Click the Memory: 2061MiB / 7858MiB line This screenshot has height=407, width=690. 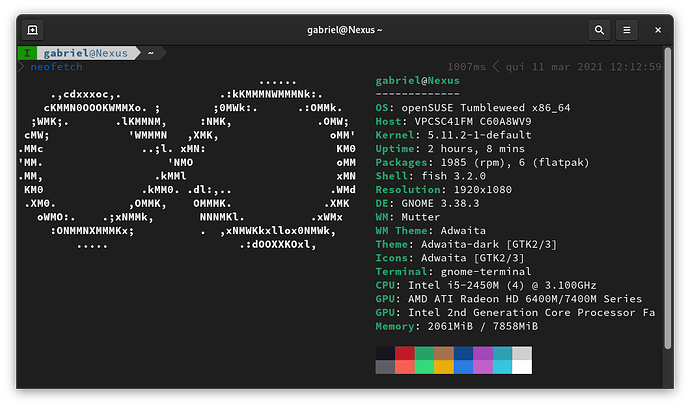(457, 326)
